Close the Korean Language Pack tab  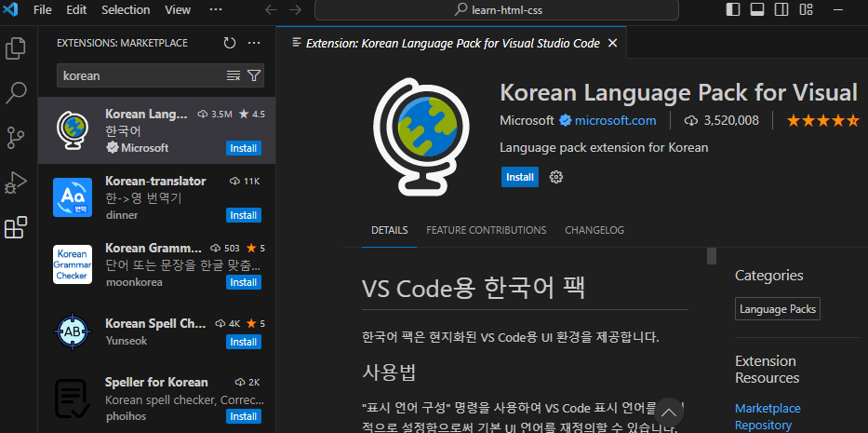(612, 43)
